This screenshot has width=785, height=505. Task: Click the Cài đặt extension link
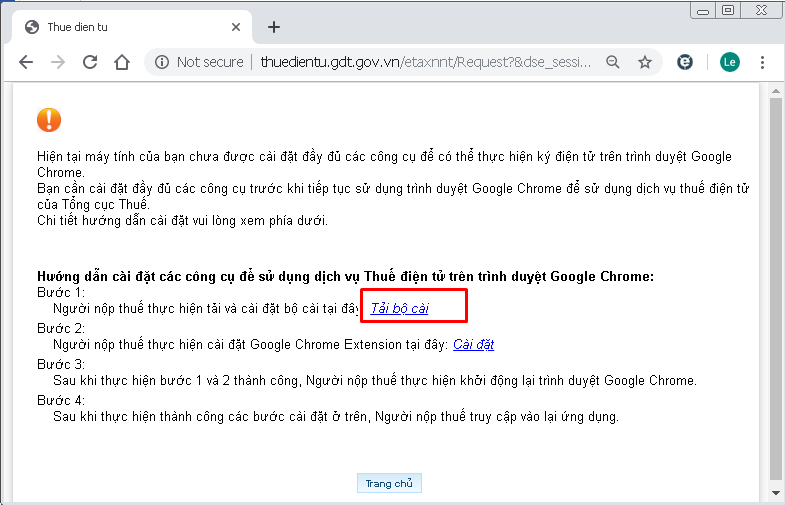473,344
